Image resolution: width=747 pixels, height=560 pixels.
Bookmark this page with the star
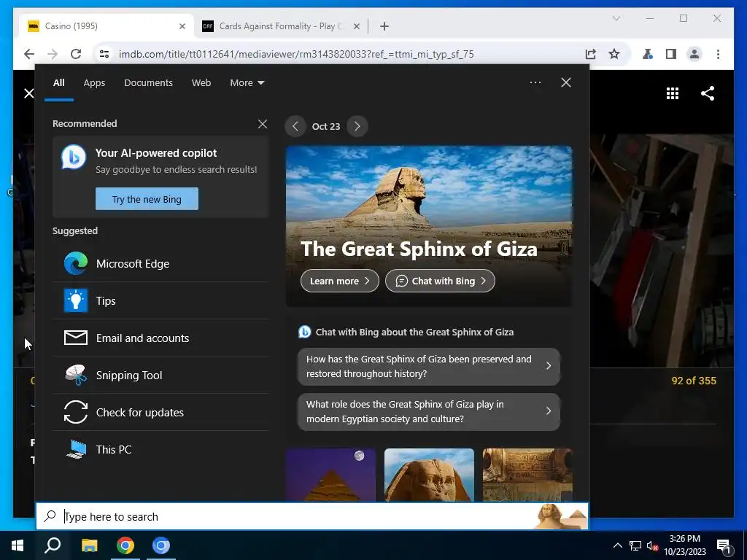pyautogui.click(x=614, y=54)
